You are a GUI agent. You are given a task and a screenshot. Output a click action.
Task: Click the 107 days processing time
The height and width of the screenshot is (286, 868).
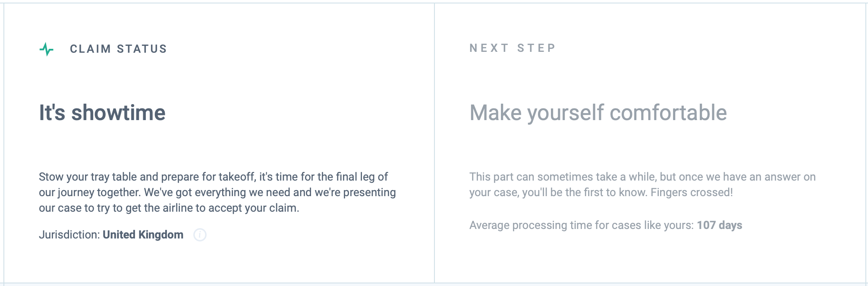(x=719, y=225)
